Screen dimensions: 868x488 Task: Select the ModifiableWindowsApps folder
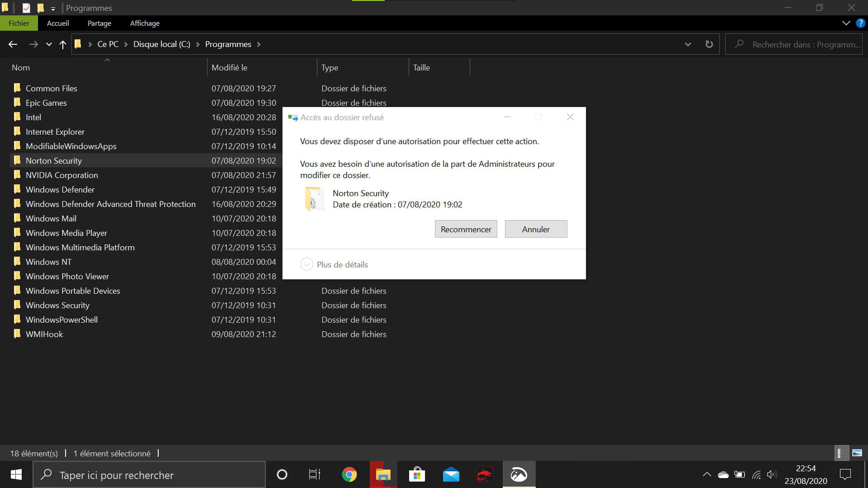coord(71,146)
